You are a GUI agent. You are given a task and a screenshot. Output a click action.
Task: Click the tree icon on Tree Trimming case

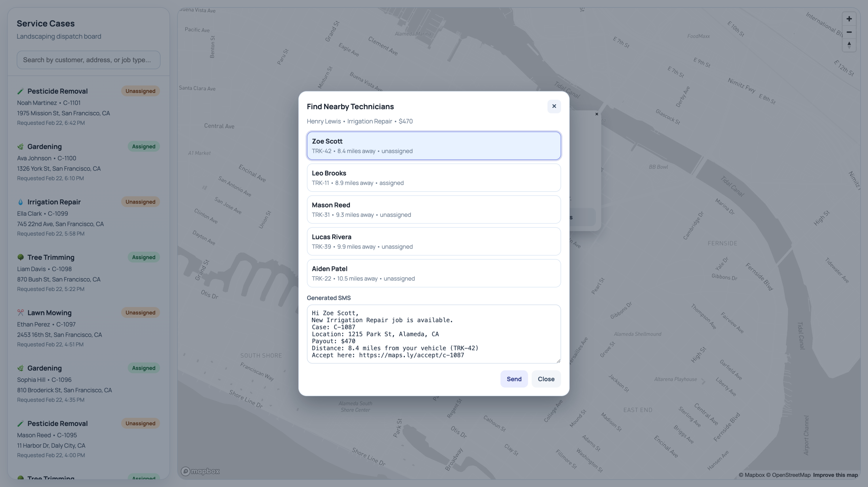(x=21, y=257)
